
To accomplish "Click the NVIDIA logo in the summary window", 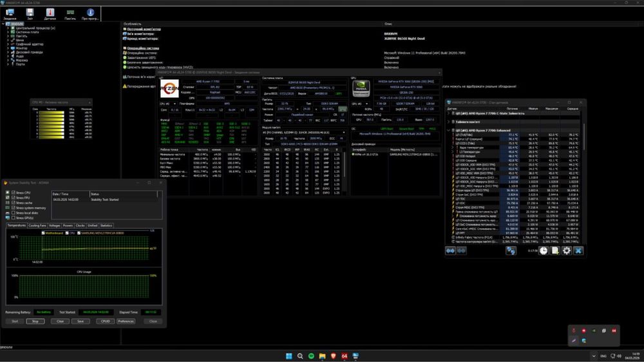I will click(x=361, y=88).
